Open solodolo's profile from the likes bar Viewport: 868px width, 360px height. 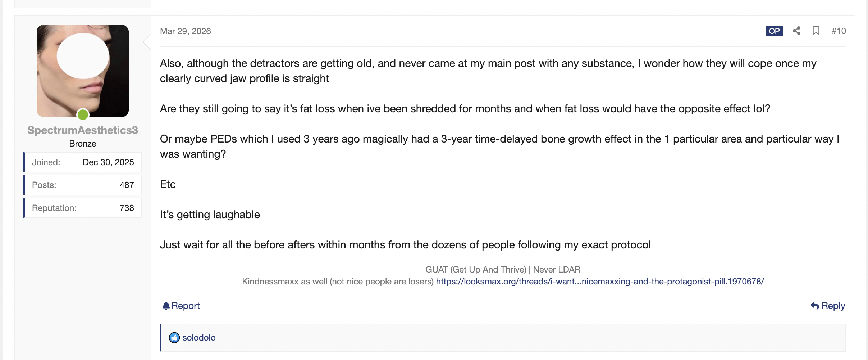(x=199, y=338)
